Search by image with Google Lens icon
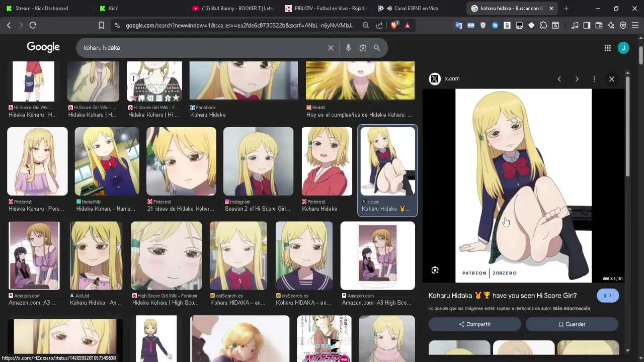644x362 pixels. tap(363, 48)
